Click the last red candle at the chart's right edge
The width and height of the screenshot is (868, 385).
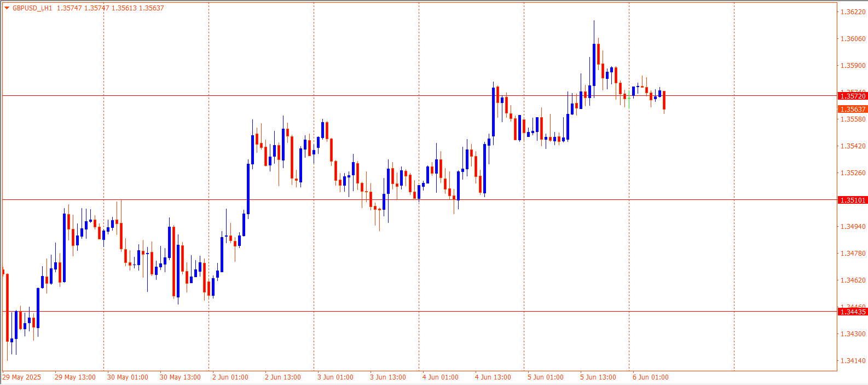tap(664, 100)
